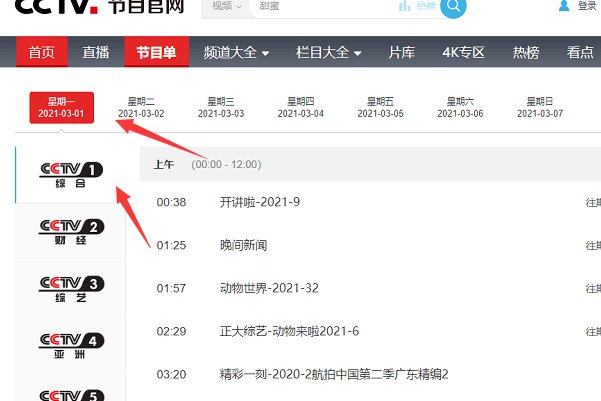Go to 首页 in navigation bar
Screen dimensions: 601x401
(41, 52)
